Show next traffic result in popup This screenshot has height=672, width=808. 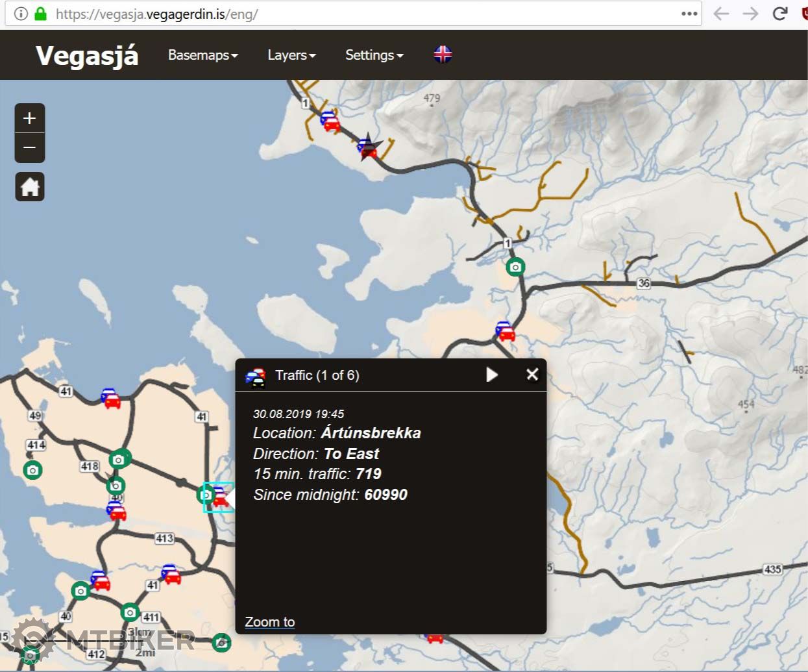click(x=492, y=375)
